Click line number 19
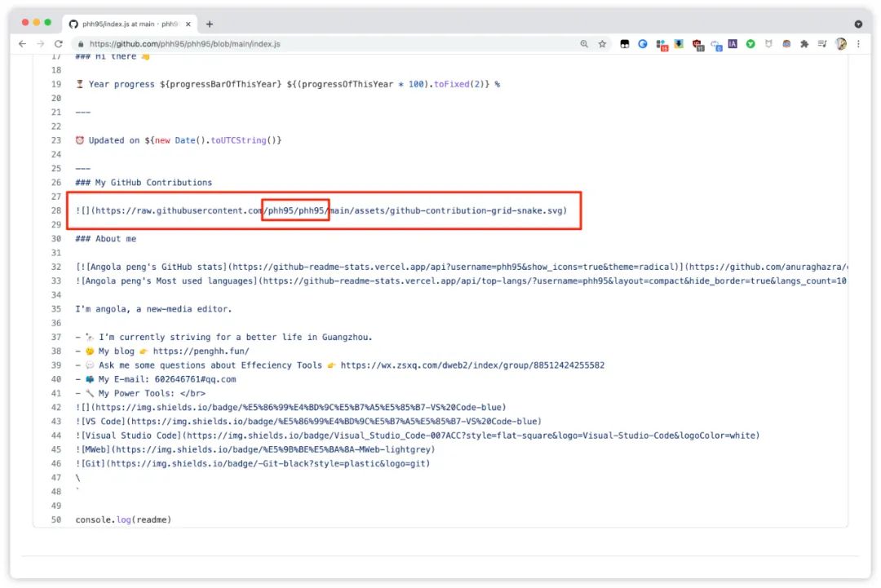Viewport: 881px width, 588px height. pos(56,84)
